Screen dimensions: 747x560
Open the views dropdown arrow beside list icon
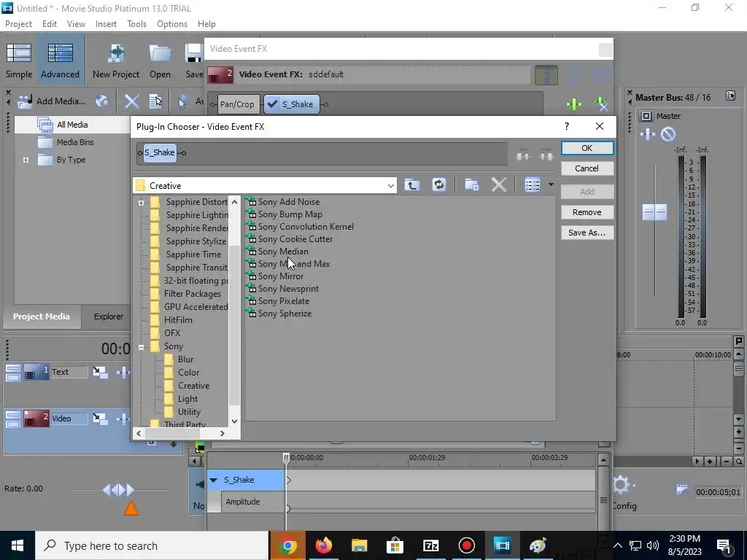[551, 184]
